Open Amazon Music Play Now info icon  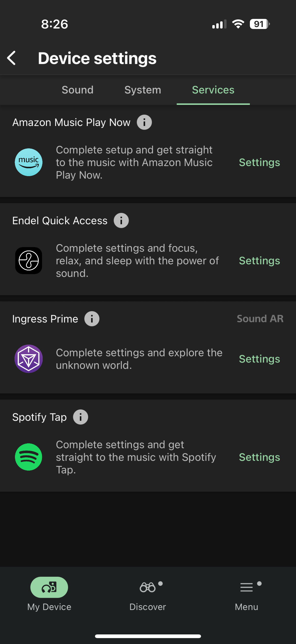click(x=144, y=122)
